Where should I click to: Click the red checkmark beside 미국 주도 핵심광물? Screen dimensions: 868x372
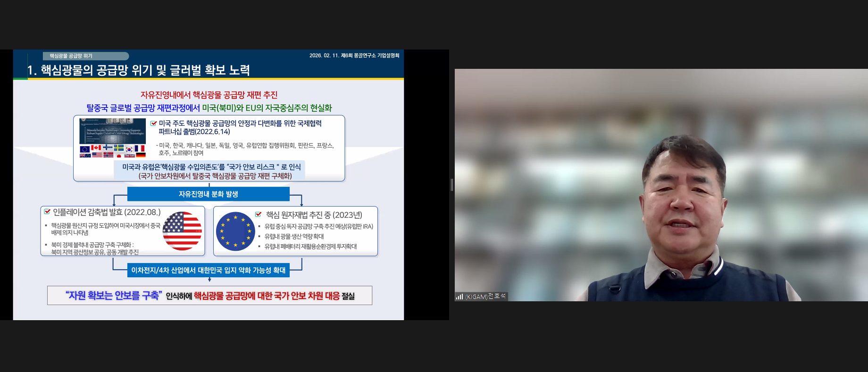pyautogui.click(x=153, y=124)
